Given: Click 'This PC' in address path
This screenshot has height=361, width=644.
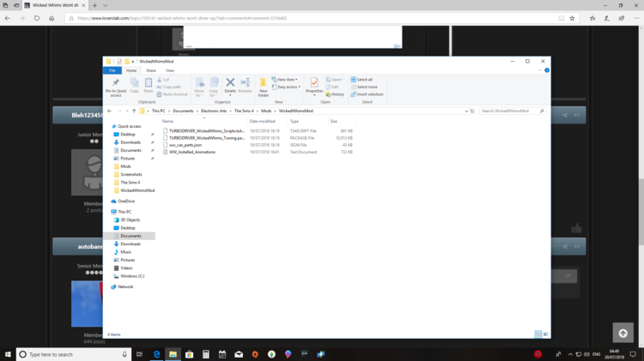Looking at the screenshot, I should [159, 111].
